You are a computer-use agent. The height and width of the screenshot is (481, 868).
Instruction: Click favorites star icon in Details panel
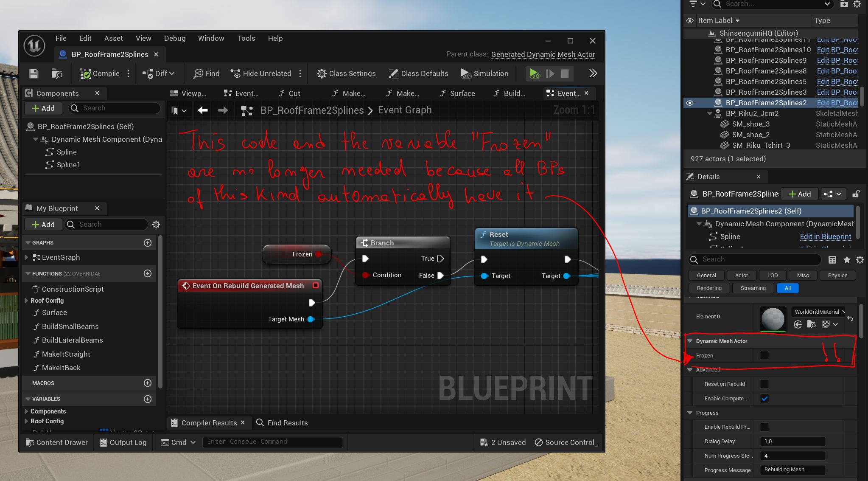point(847,259)
